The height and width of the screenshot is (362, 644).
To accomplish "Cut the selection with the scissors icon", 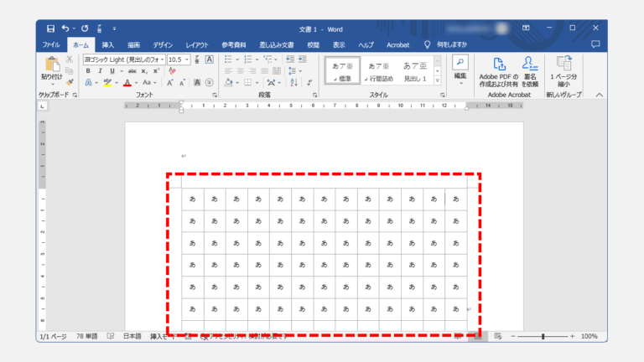I will [x=70, y=59].
